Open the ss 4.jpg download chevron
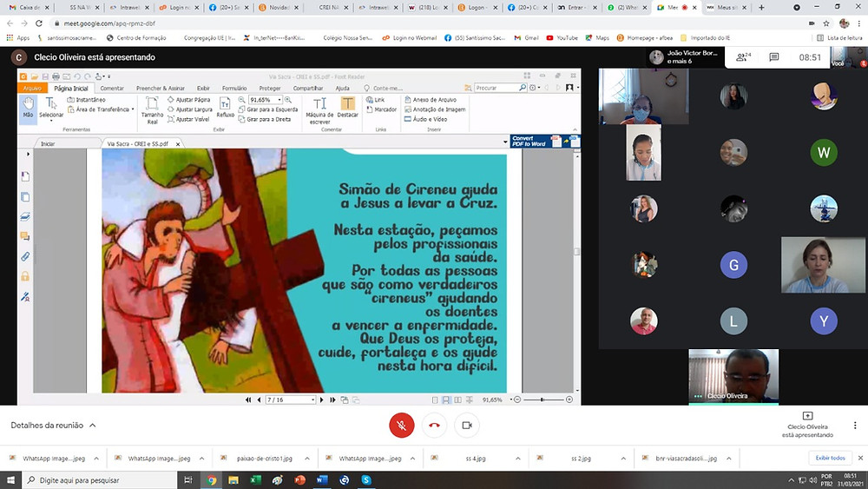 click(x=517, y=459)
